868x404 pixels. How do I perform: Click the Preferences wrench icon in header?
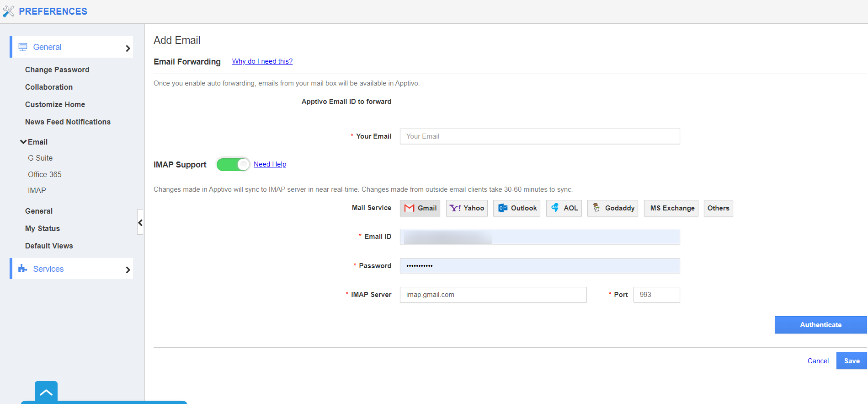point(8,11)
